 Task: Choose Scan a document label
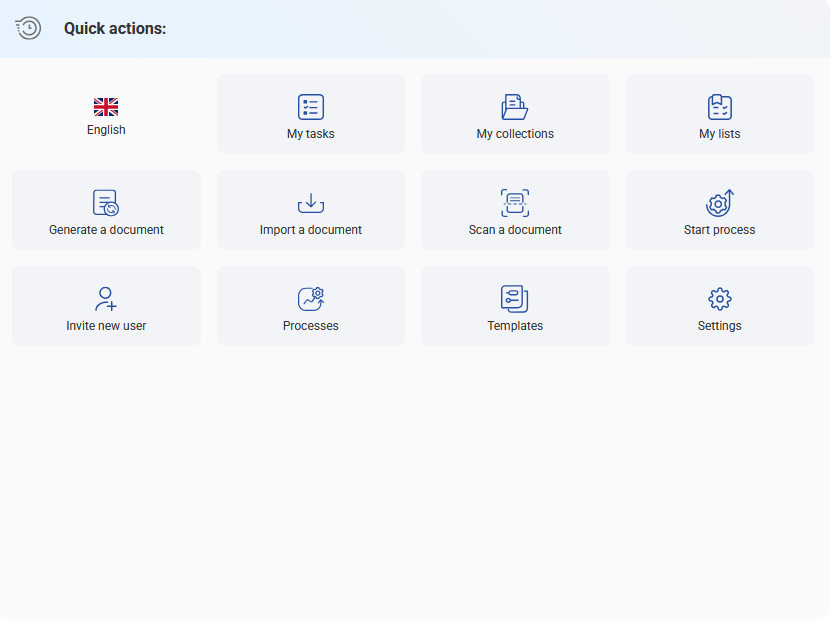[515, 230]
